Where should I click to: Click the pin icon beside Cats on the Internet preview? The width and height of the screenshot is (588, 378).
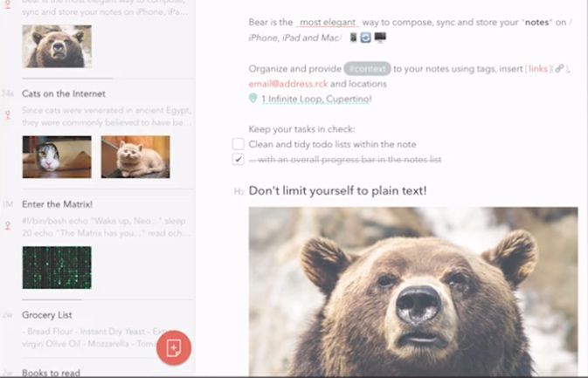(8, 114)
